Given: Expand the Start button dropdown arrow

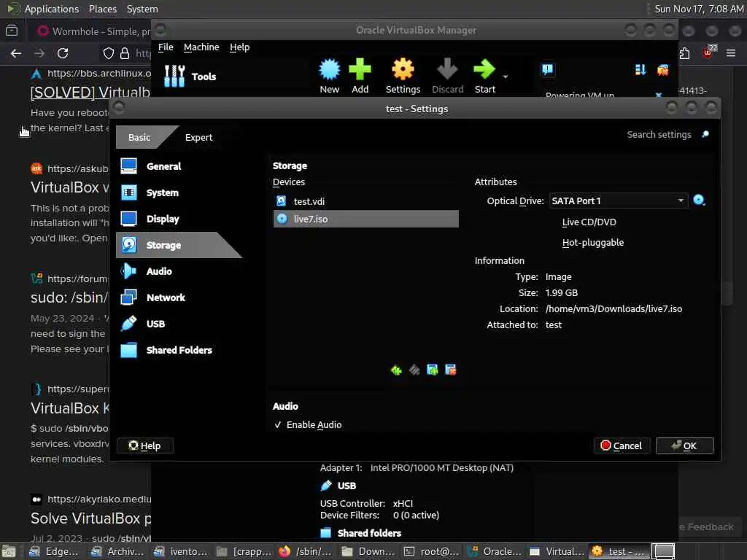Looking at the screenshot, I should pyautogui.click(x=506, y=76).
